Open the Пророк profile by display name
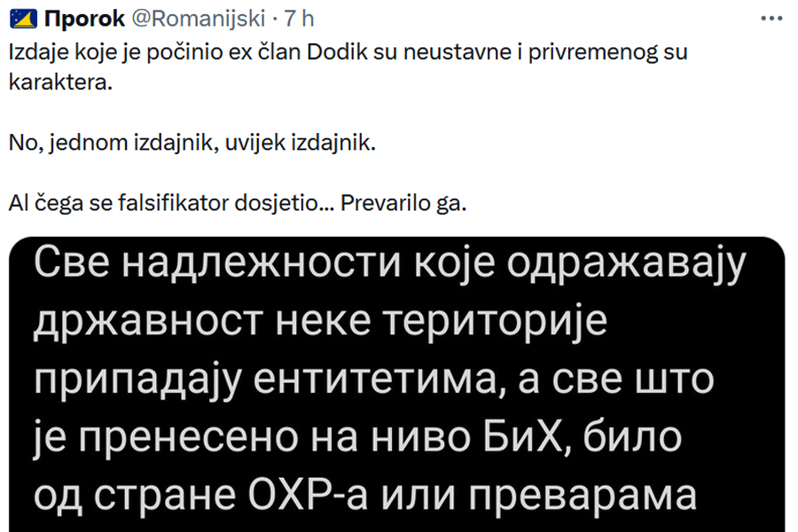The image size is (798, 532). tap(83, 20)
